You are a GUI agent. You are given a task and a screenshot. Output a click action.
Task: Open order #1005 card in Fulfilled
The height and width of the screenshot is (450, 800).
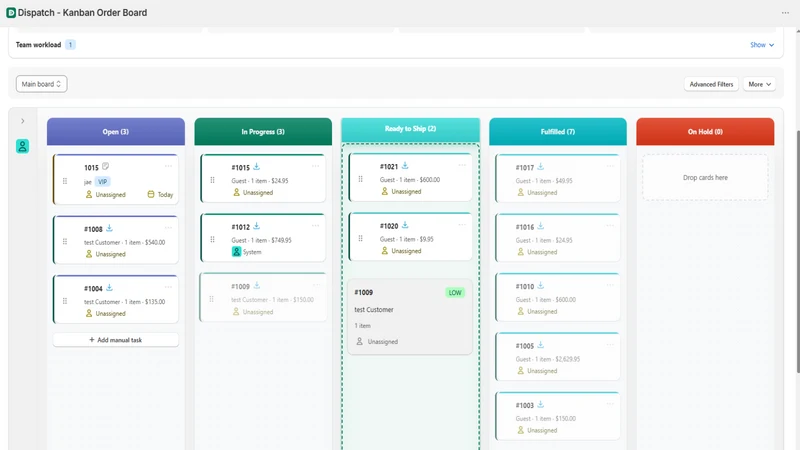558,357
